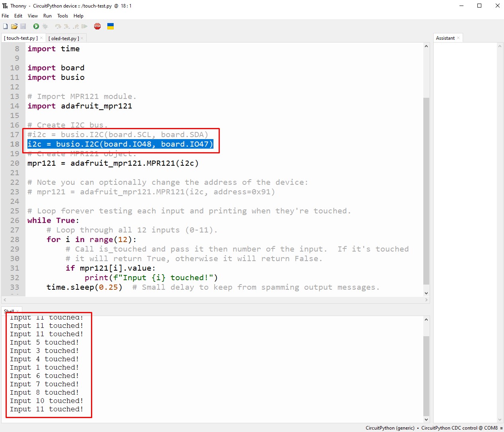Click CircuitPython (generic) interpreter selector in status bar
Image resolution: width=504 pixels, height=432 pixels.
pyautogui.click(x=390, y=428)
